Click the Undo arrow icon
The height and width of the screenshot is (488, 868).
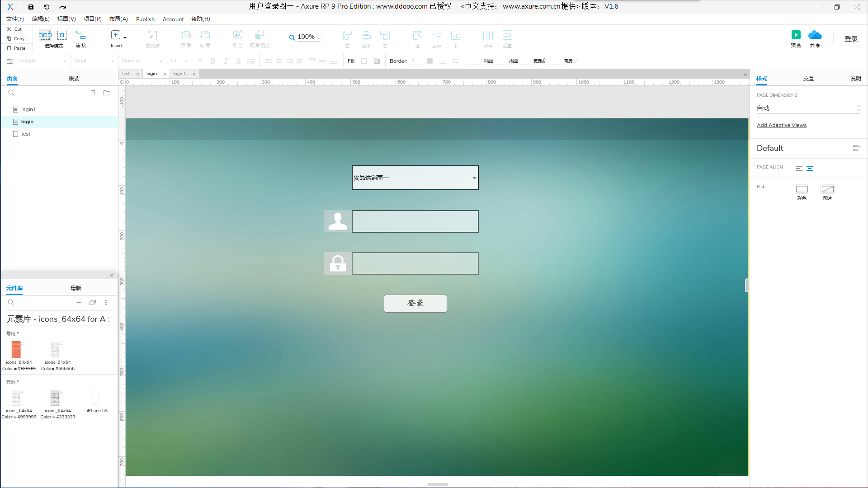coord(47,7)
